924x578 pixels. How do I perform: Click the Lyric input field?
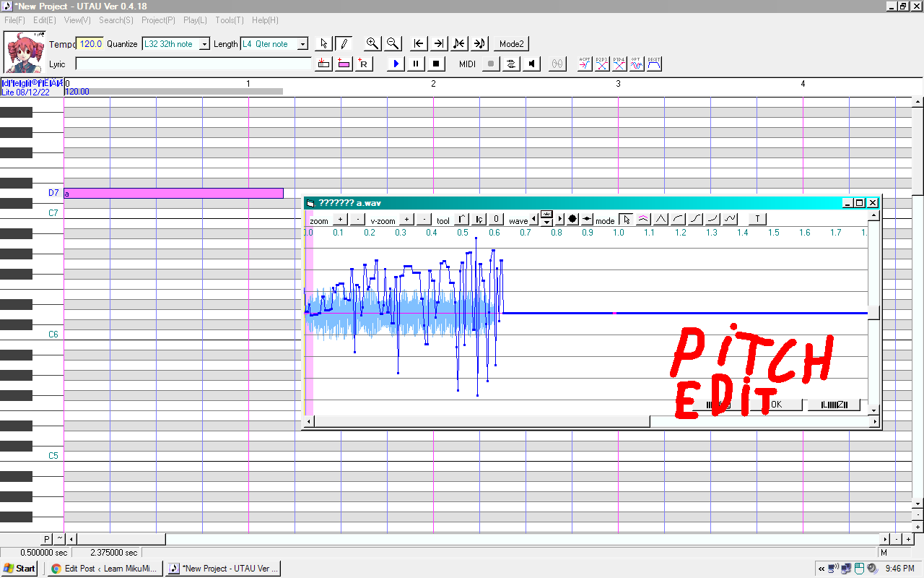click(193, 64)
